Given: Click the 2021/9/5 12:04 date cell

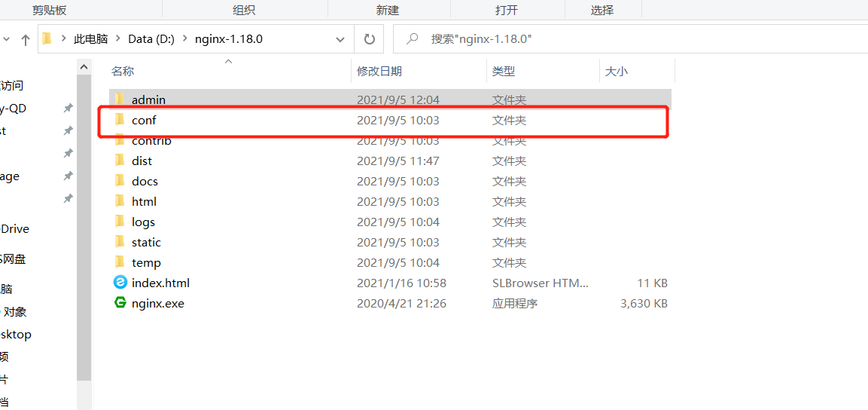Looking at the screenshot, I should 398,100.
